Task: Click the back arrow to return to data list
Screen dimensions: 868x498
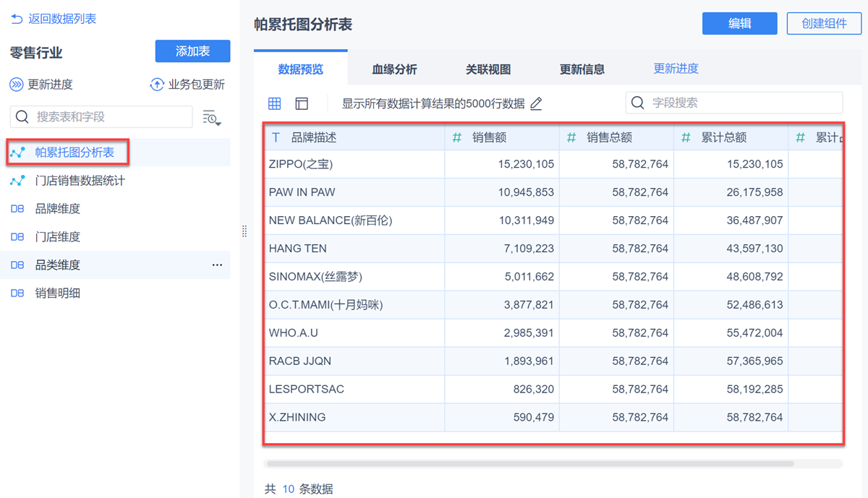Action: [x=16, y=20]
